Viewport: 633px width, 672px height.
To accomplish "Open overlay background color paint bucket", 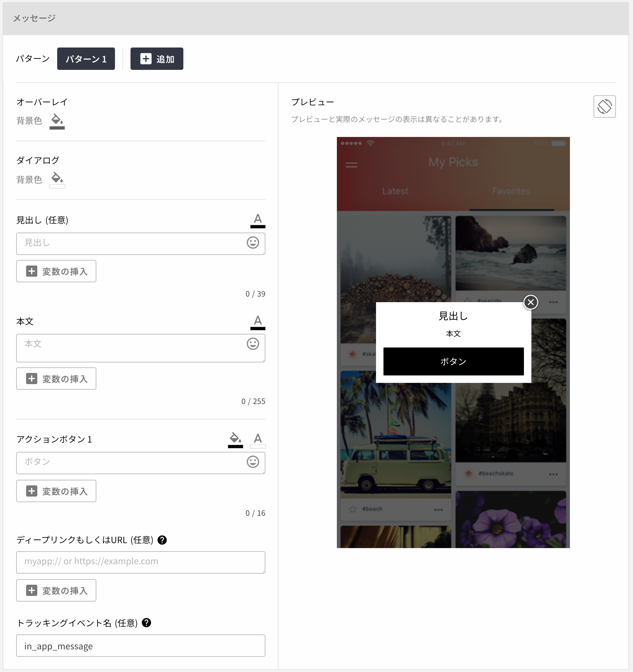I will click(57, 121).
